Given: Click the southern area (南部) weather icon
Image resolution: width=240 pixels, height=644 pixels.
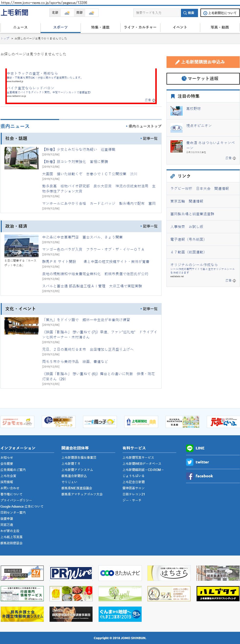Looking at the screenshot, I should (91, 13).
